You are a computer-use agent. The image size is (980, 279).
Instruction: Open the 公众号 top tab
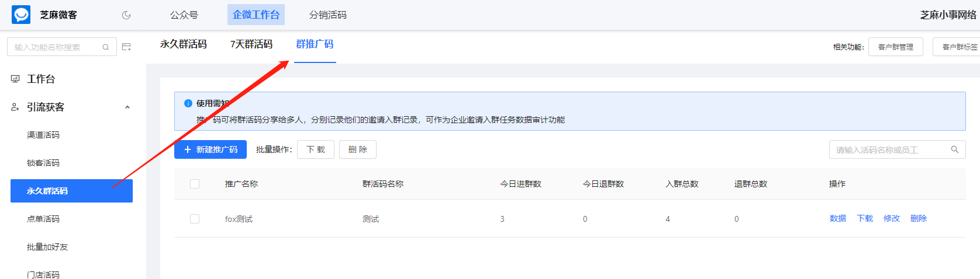(x=184, y=15)
